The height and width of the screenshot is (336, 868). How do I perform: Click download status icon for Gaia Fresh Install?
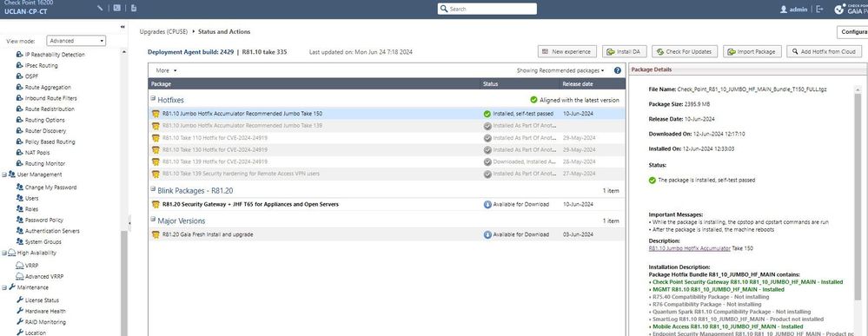pyautogui.click(x=487, y=234)
